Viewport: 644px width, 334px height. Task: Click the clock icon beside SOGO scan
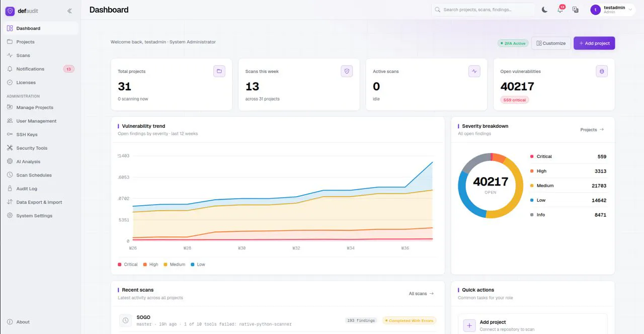pos(125,320)
